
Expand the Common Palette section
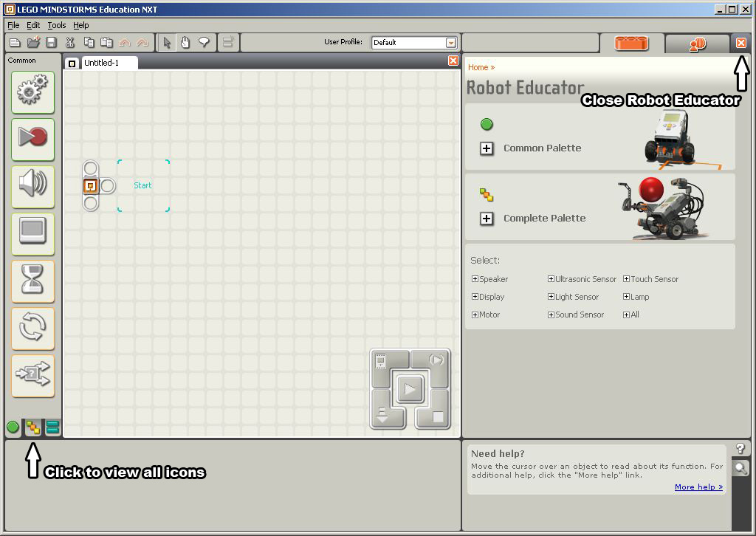tap(487, 148)
